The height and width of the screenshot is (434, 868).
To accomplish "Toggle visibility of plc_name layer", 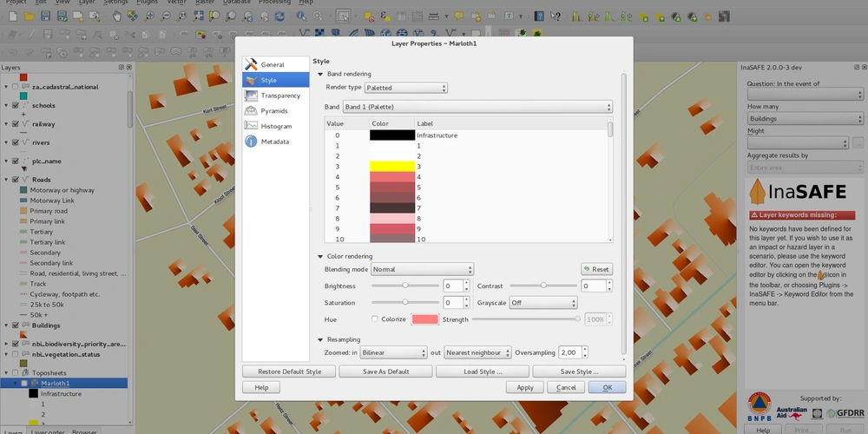I will (15, 161).
